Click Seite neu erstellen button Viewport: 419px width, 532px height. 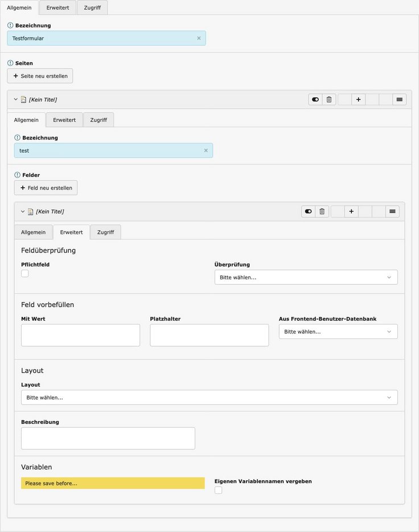40,76
